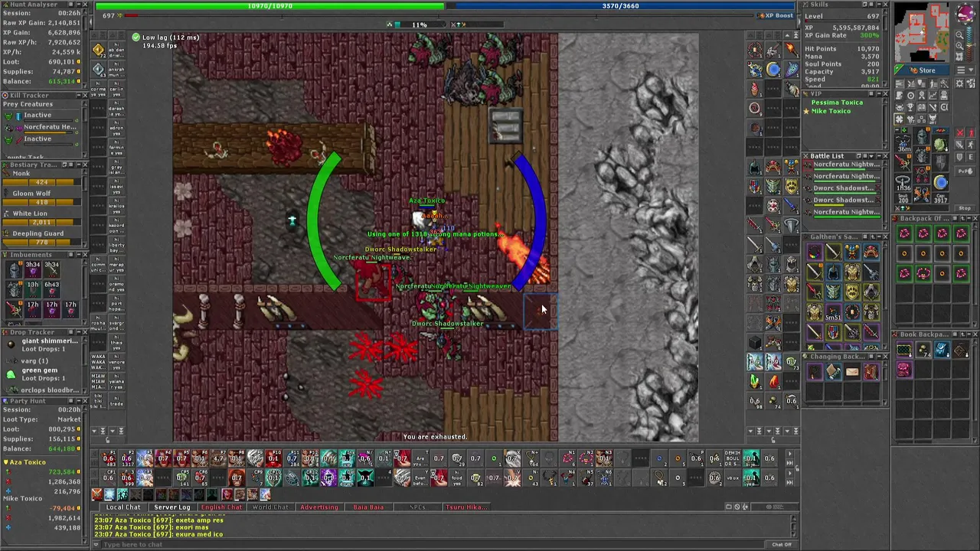This screenshot has height=551, width=980.
Task: Collapse equipment panel with minus button
Action: click(897, 130)
